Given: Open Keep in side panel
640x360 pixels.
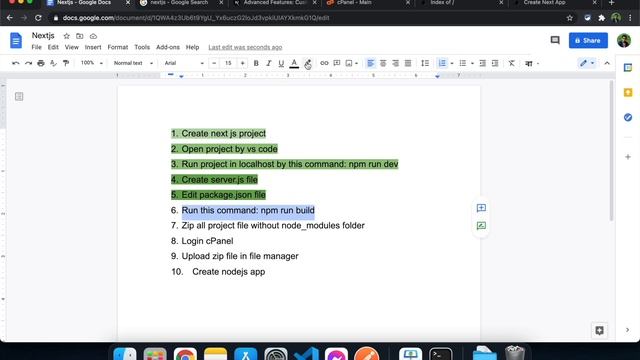Looking at the screenshot, I should (x=628, y=93).
